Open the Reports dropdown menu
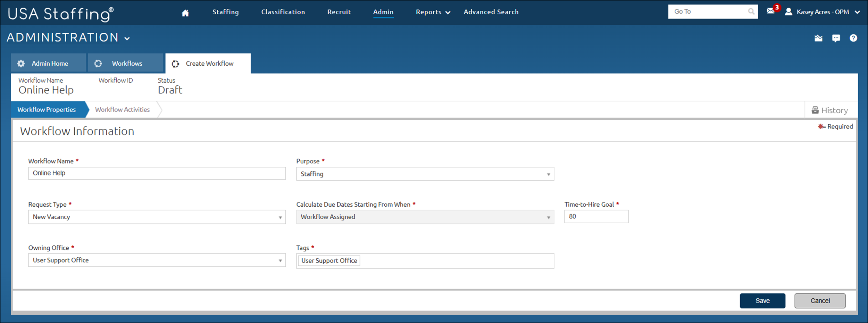This screenshot has width=868, height=323. coord(433,12)
